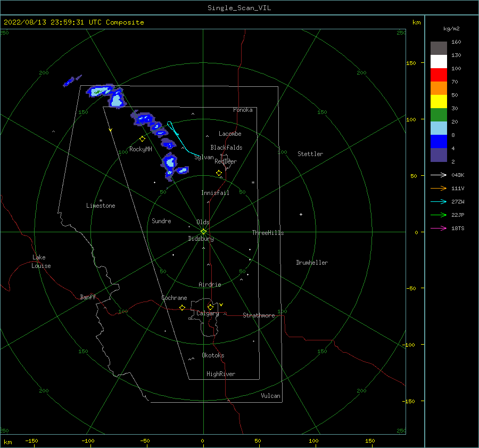Click the yellow diamond marker inside Calgary outline
Screen dimensions: 479x448
[210, 307]
